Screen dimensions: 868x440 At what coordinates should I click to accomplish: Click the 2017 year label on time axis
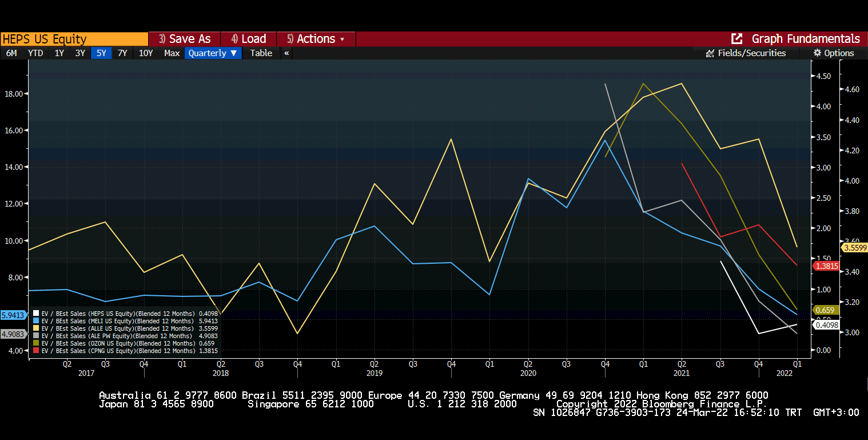(86, 373)
